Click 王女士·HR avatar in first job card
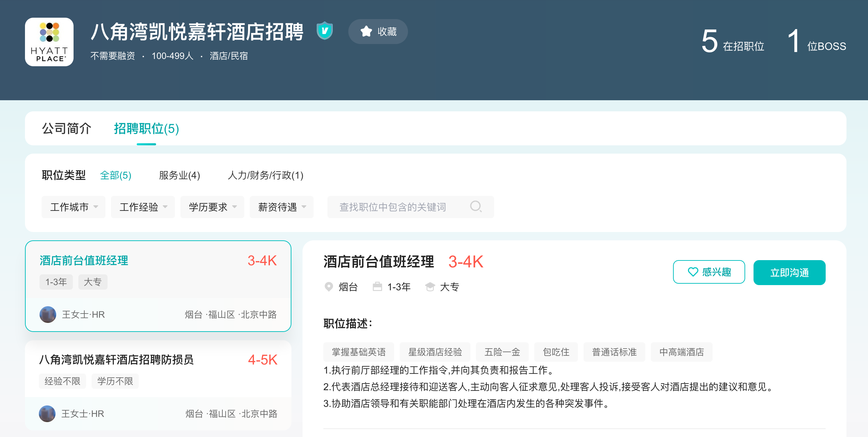 (48, 315)
